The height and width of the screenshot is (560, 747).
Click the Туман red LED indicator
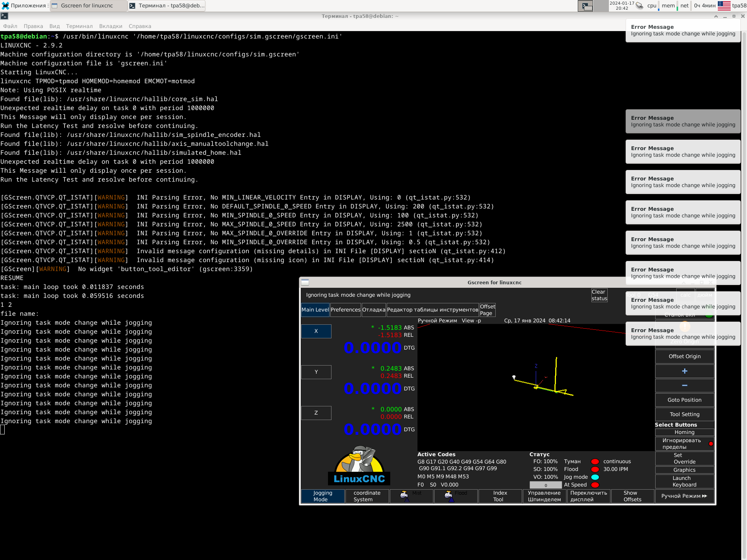coord(595,462)
